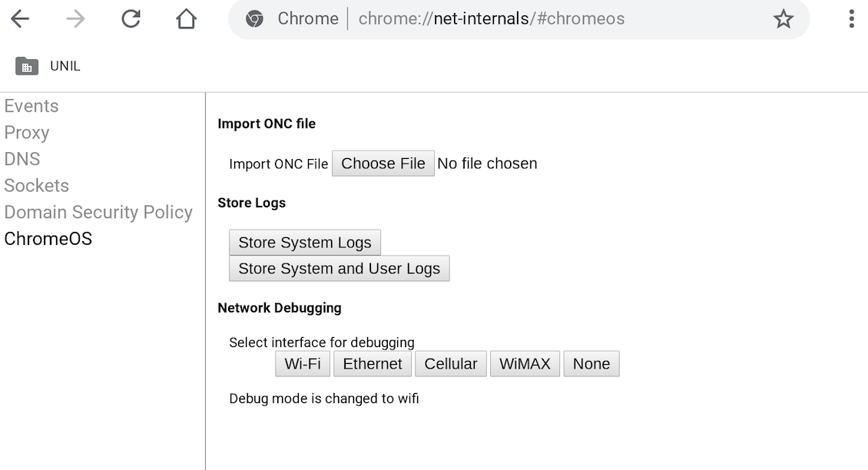
Task: Select the ChromeOS sidebar tab
Action: pos(48,239)
